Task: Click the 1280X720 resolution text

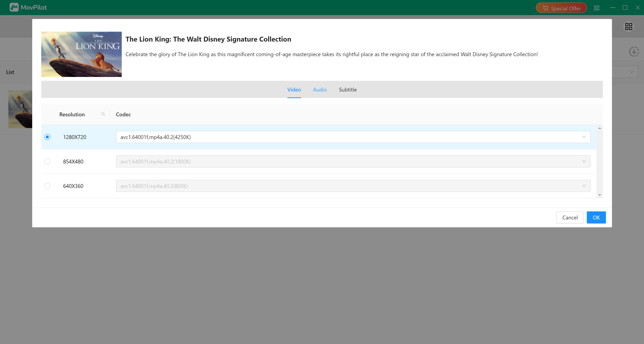Action: tap(74, 137)
